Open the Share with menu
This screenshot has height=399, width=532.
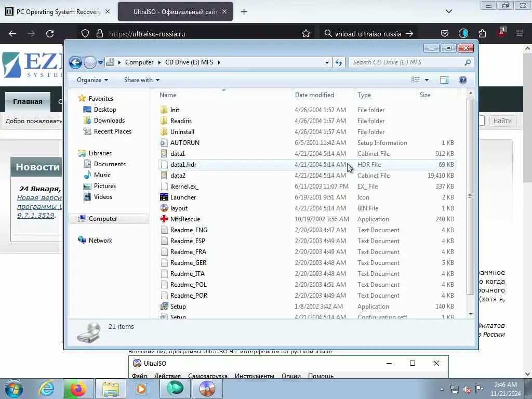(x=141, y=80)
